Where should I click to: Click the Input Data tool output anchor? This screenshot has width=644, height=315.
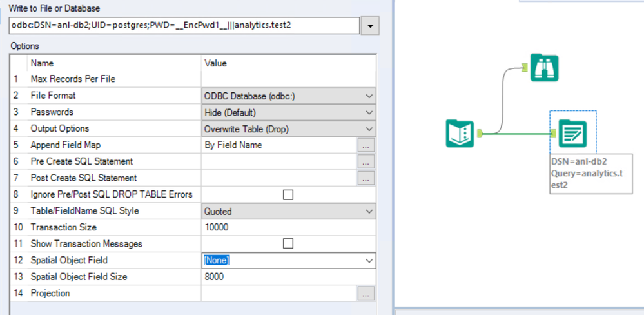click(x=480, y=133)
